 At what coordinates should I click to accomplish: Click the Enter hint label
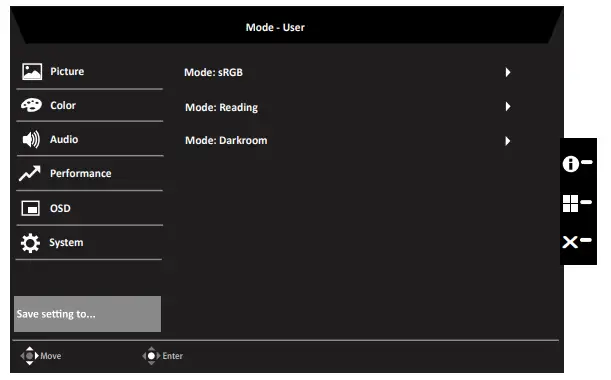coord(173,356)
